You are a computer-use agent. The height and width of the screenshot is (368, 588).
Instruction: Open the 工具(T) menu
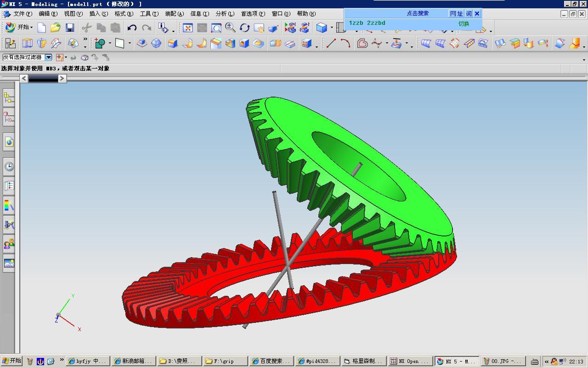149,14
